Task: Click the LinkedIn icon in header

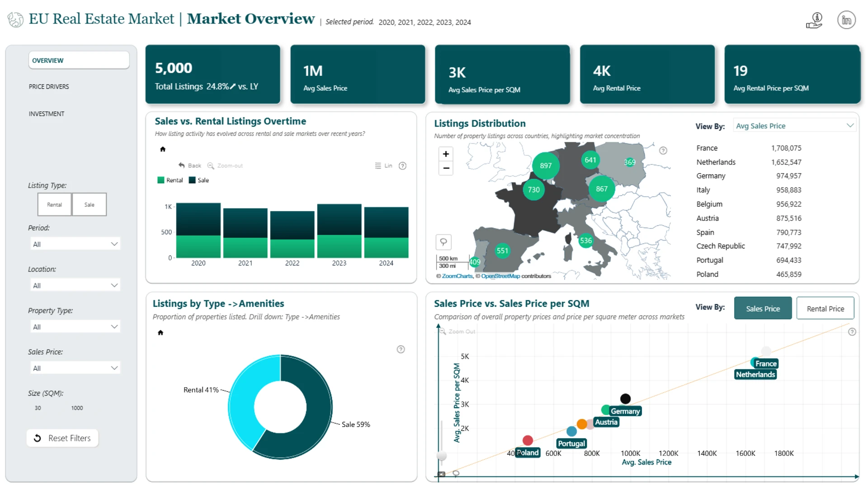Action: click(x=846, y=20)
